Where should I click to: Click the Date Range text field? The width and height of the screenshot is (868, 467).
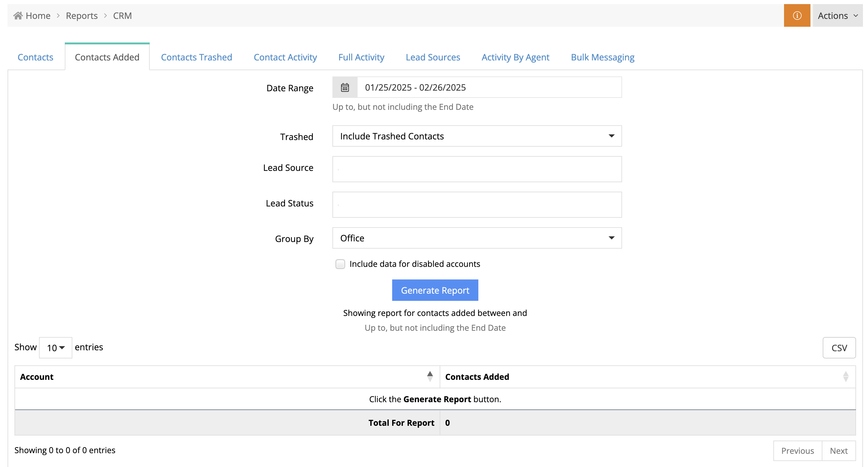click(489, 88)
